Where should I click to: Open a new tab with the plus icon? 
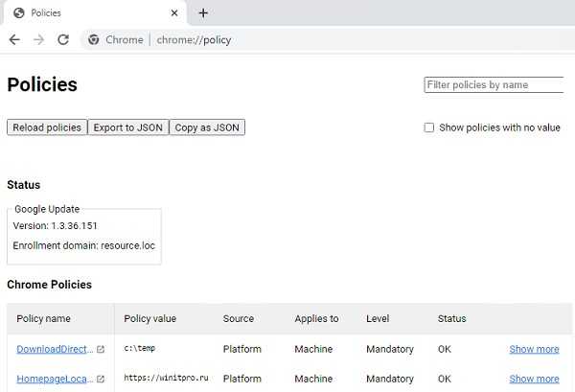pos(203,13)
